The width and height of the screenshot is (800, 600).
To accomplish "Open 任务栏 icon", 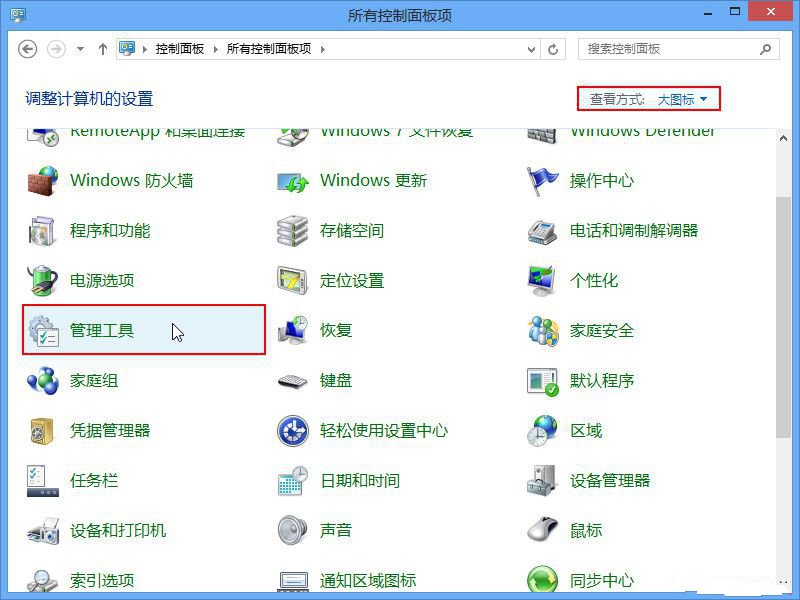I will (43, 481).
